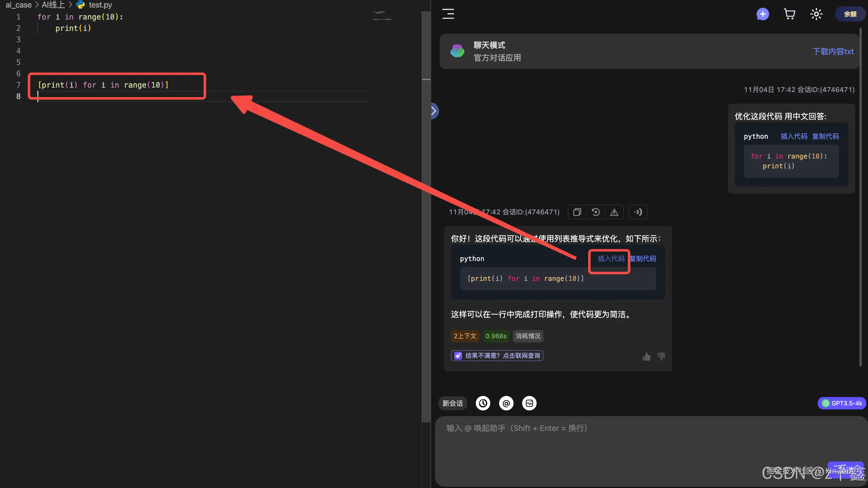Collapse the chat panel with the chevron arrow
Viewport: 868px width, 488px height.
[434, 111]
